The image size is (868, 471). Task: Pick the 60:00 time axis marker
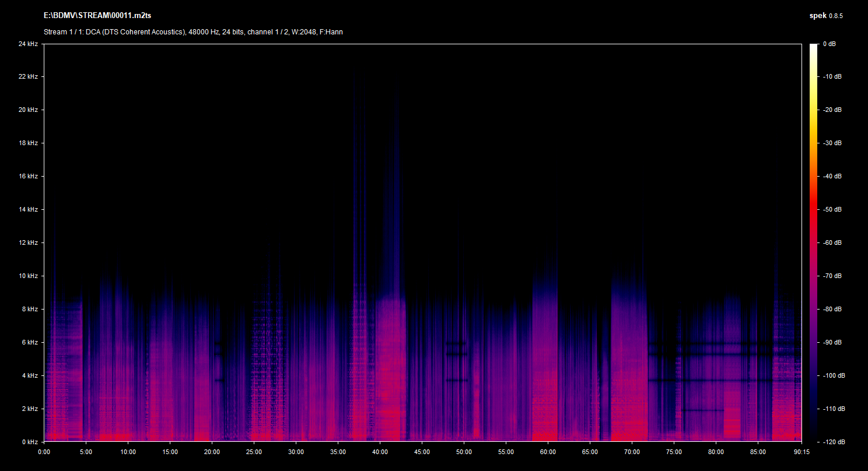[548, 452]
